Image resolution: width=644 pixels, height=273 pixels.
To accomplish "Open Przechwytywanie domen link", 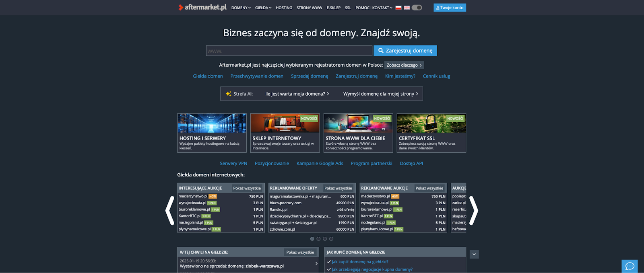I will 257,76.
